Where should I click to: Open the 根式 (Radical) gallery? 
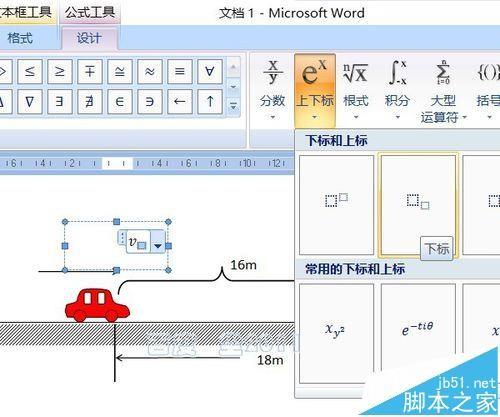pyautogui.click(x=356, y=90)
